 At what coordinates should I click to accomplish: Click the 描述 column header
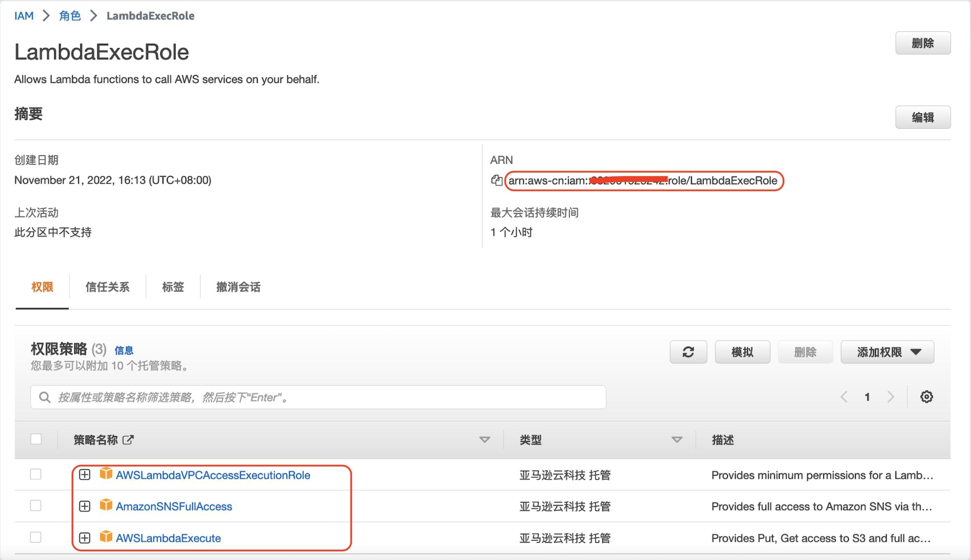(723, 440)
